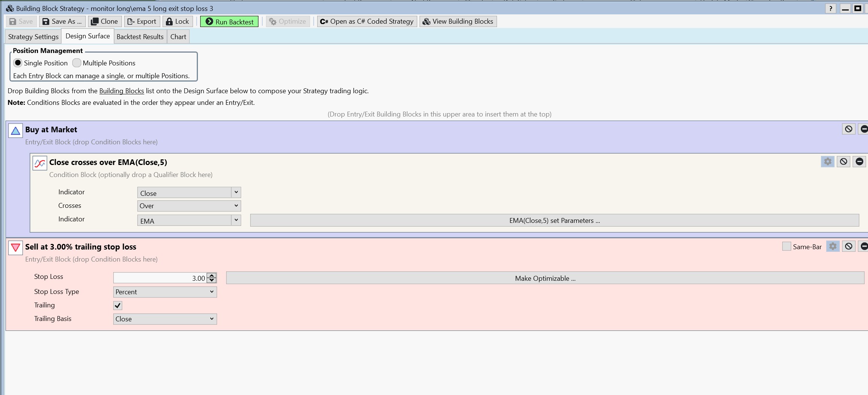The image size is (868, 395).
Task: Open gear settings on the EMA condition block
Action: pyautogui.click(x=827, y=162)
